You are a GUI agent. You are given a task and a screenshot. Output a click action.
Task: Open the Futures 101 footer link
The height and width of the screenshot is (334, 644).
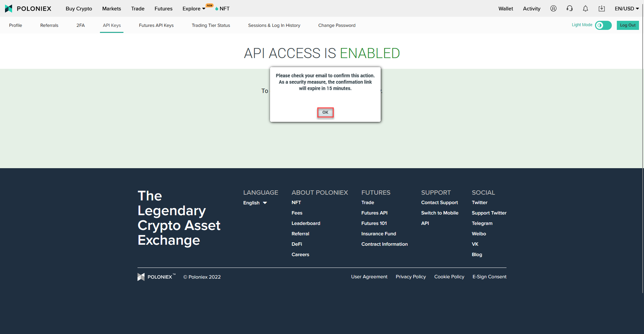tap(374, 223)
